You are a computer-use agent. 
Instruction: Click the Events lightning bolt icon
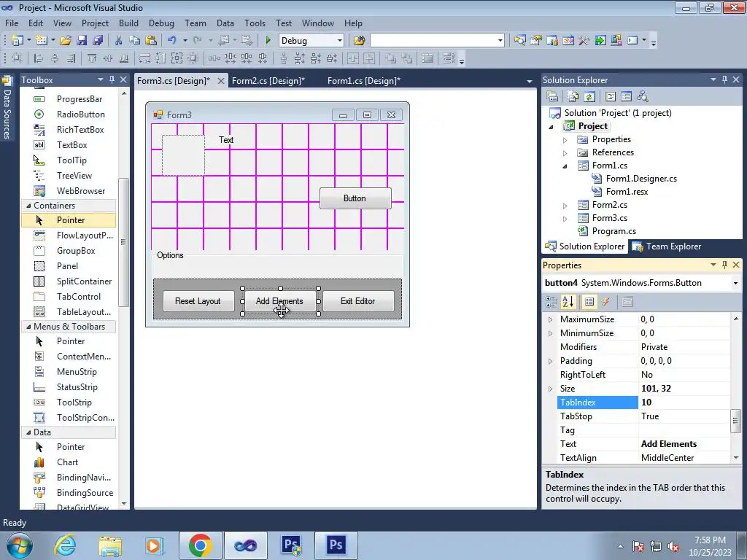606,302
